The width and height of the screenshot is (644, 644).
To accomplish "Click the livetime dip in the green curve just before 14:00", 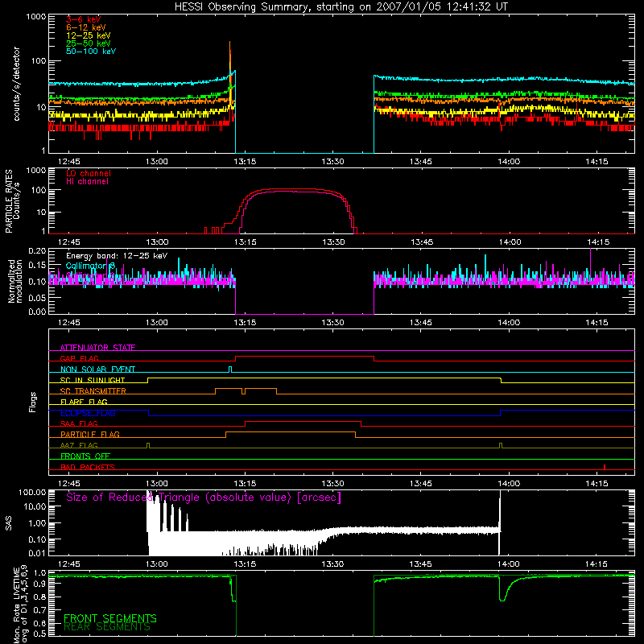I will click(502, 593).
